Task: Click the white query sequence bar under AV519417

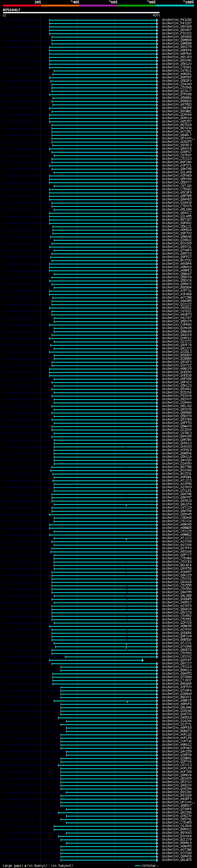Action: point(81,12)
